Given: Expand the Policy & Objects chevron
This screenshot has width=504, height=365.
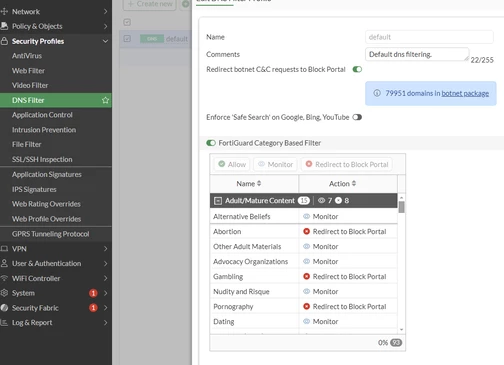Looking at the screenshot, I should [x=105, y=26].
